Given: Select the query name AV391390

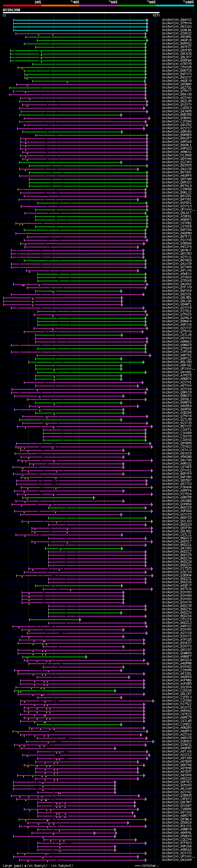Looking at the screenshot, I should [x=11, y=10].
